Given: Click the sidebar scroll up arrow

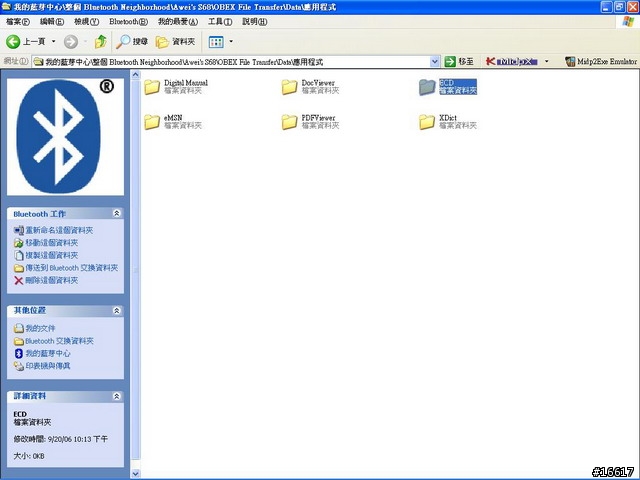Looking at the screenshot, I should point(136,75).
